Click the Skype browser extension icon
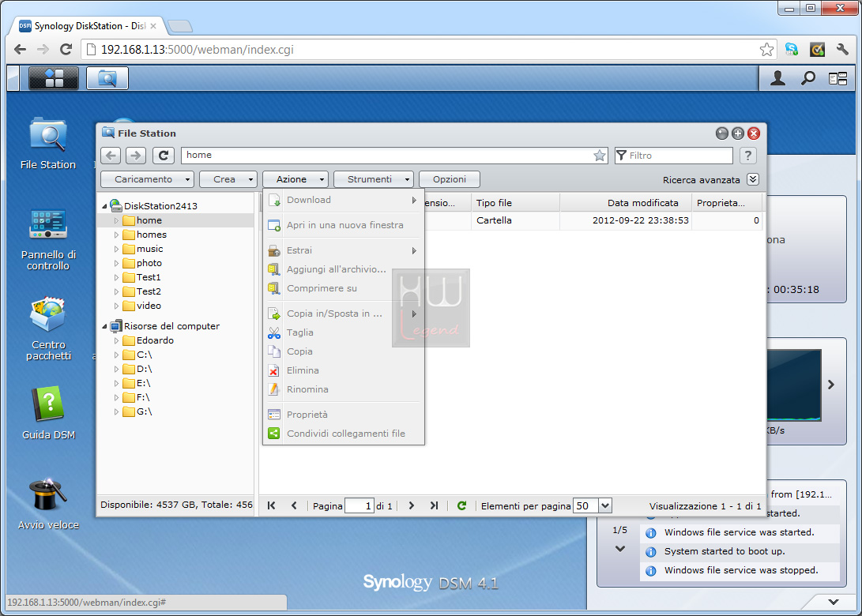 click(792, 50)
